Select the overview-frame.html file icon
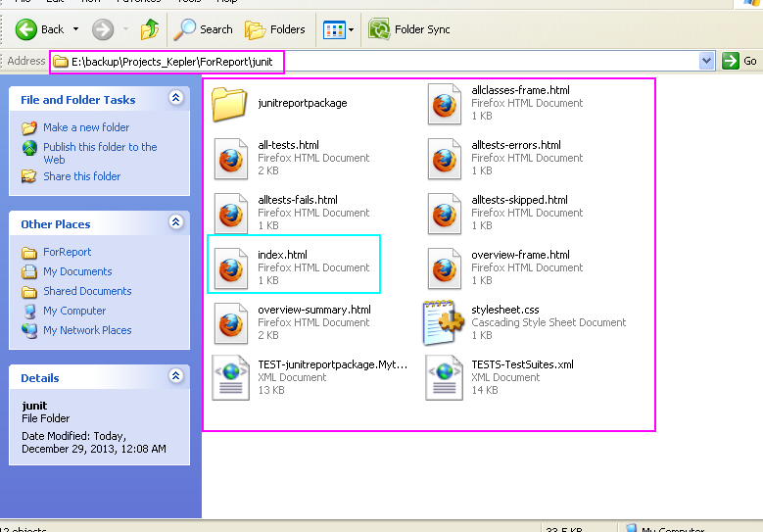This screenshot has width=763, height=532. (x=445, y=268)
